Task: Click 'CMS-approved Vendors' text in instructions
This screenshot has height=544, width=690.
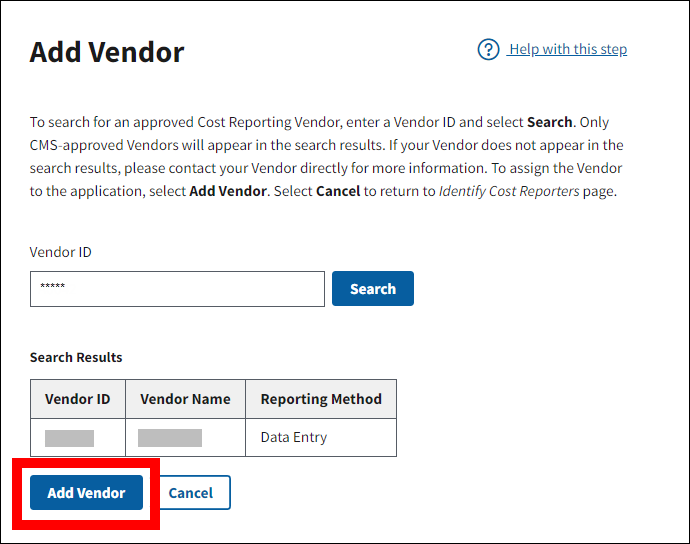Action: tap(100, 145)
